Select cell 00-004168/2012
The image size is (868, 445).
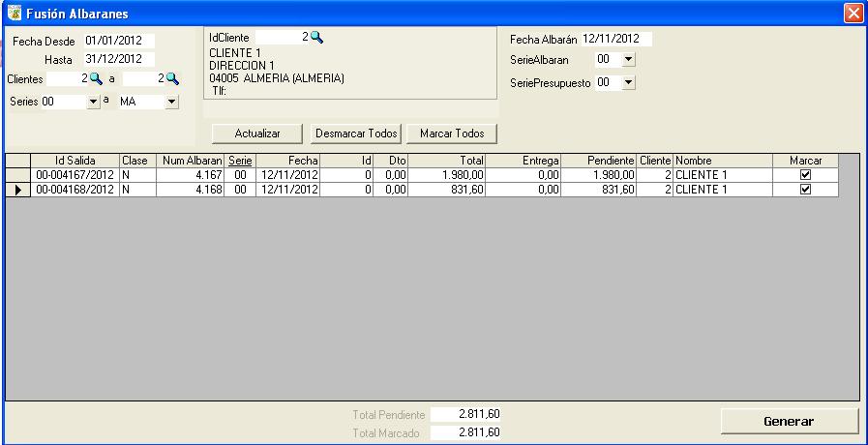click(75, 190)
